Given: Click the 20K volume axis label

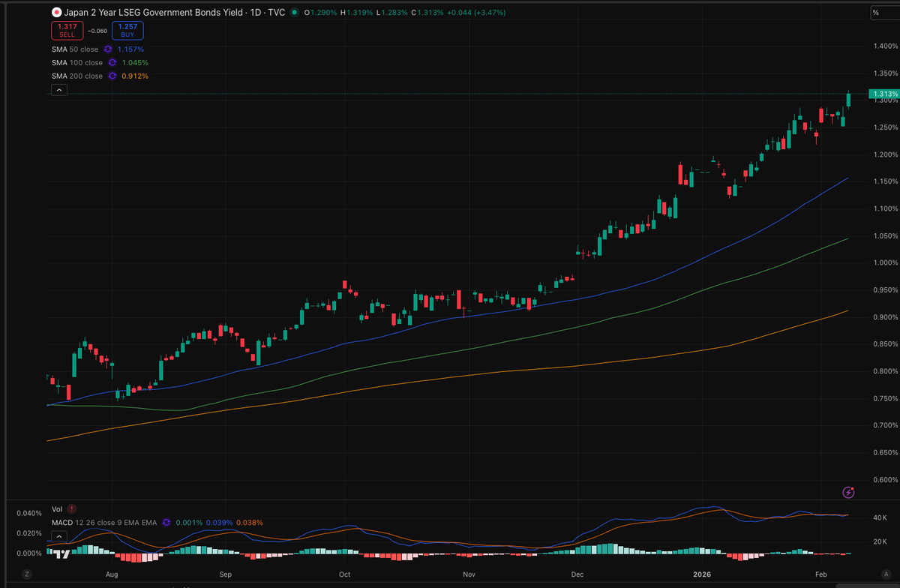Looking at the screenshot, I should (x=881, y=541).
